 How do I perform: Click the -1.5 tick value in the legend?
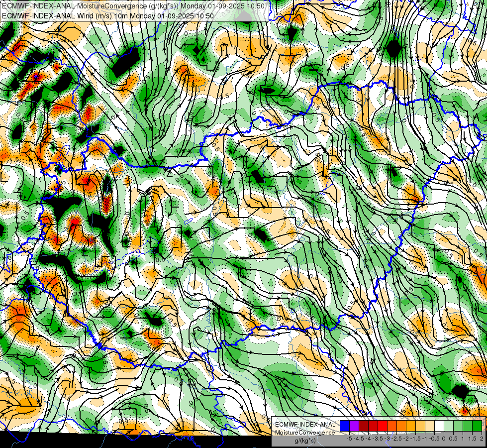point(415,439)
